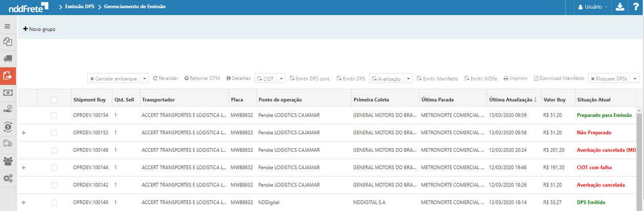
Task: Click Emitir DPS cont. toolbar button
Action: 309,78
